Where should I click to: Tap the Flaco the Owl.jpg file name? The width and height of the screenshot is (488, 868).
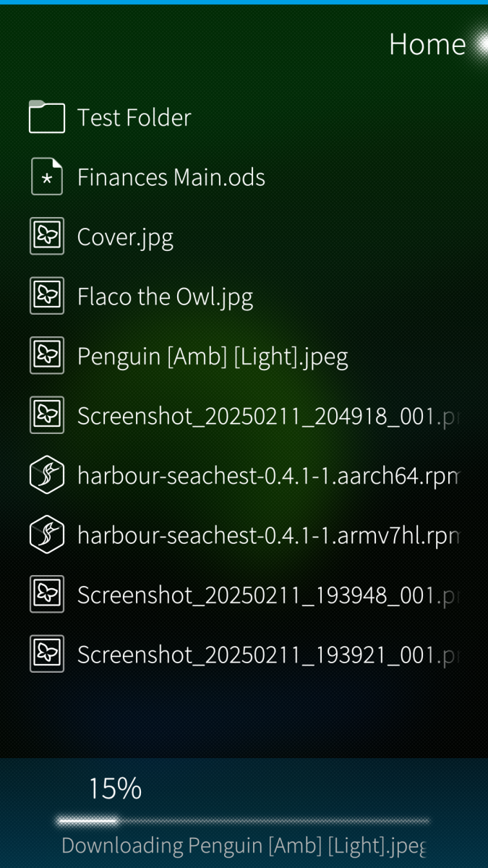(165, 296)
